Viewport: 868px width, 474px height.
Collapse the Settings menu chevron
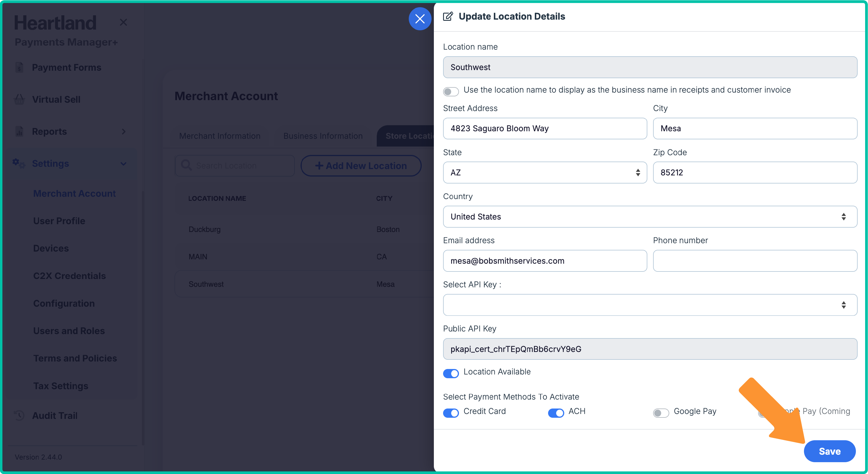pyautogui.click(x=124, y=164)
